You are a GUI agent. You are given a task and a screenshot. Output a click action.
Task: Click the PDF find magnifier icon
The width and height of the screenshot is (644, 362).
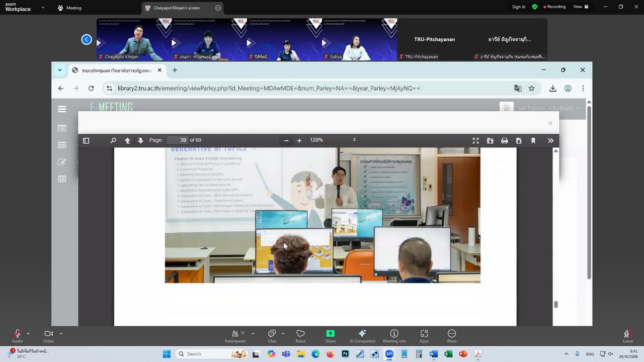[x=113, y=141]
